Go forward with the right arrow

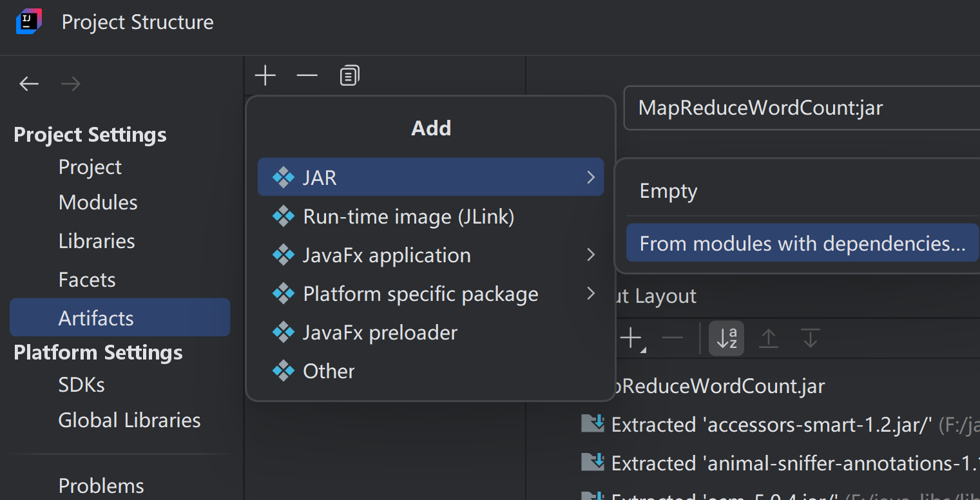tap(70, 84)
